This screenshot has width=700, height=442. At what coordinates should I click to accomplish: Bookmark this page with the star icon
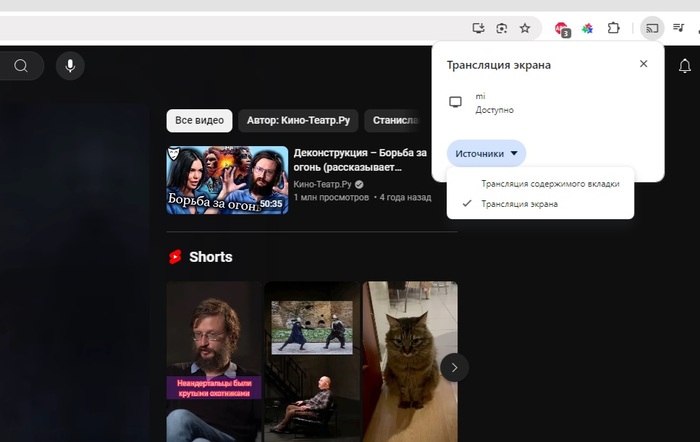(525, 28)
